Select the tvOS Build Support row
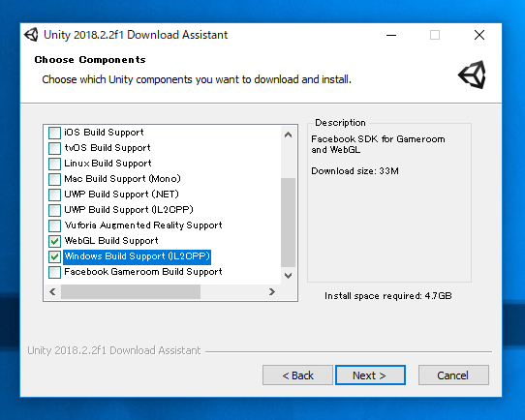This screenshot has height=420, width=525. pos(108,148)
